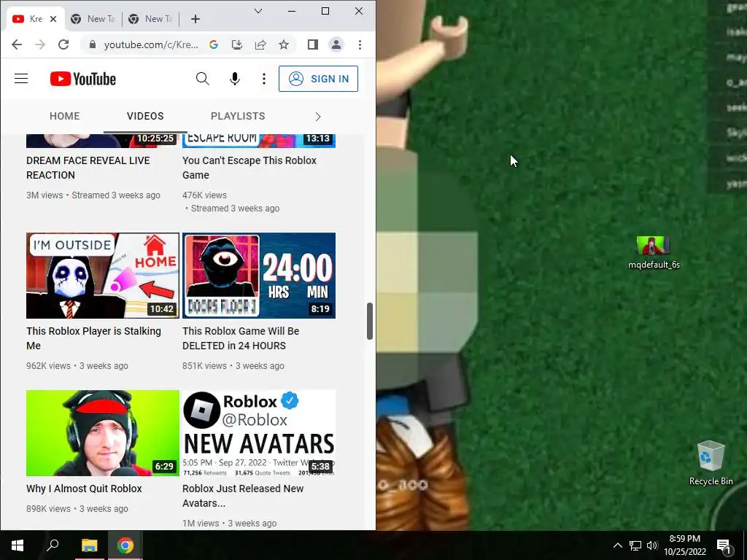The height and width of the screenshot is (560, 747).
Task: Click the 10:42 duration badge
Action: tap(161, 309)
